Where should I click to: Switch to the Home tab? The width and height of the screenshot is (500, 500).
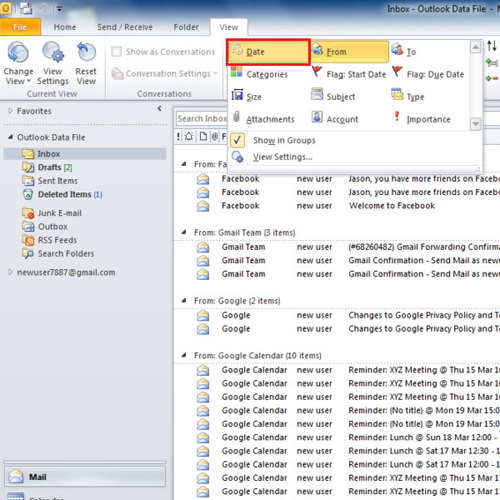coord(65,27)
